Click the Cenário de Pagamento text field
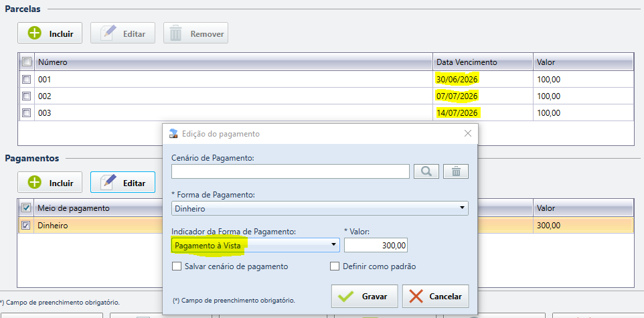This screenshot has width=644, height=318. 291,171
